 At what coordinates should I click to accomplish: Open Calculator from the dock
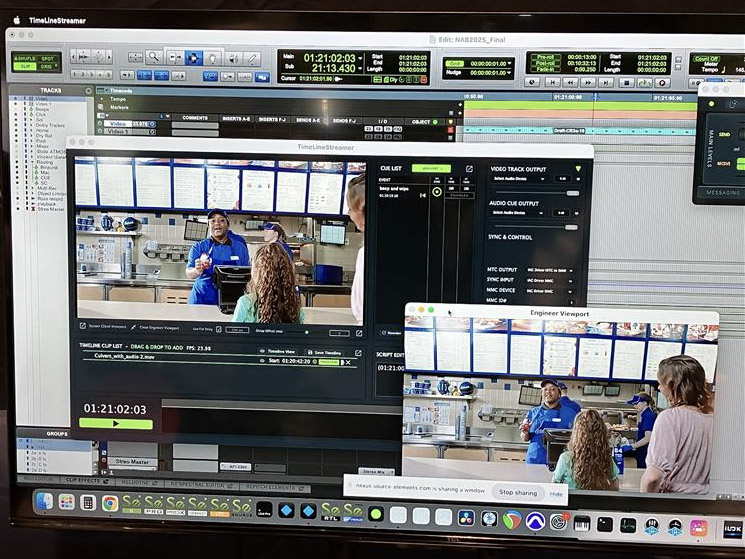tap(88, 502)
